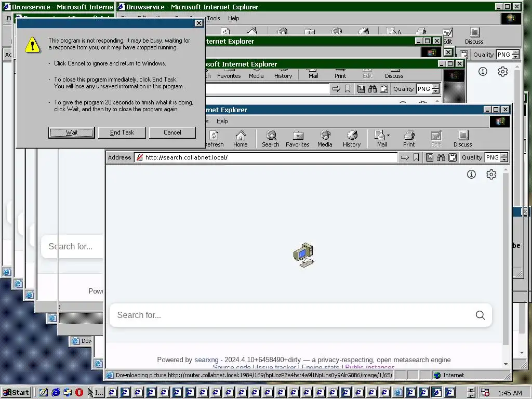
Task: Click info icon in back window page
Action: tap(483, 72)
